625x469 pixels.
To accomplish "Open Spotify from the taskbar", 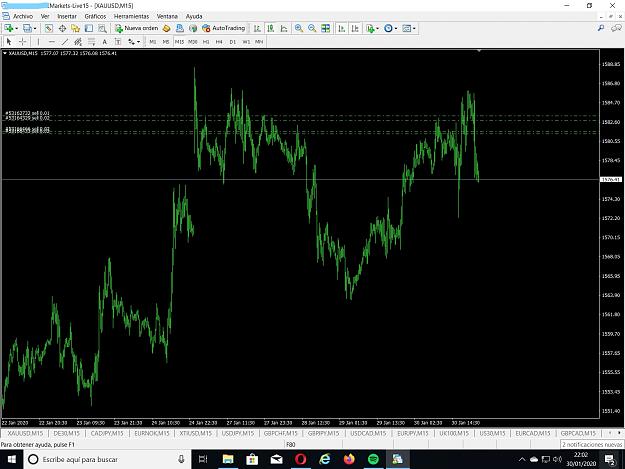I will click(x=373, y=459).
